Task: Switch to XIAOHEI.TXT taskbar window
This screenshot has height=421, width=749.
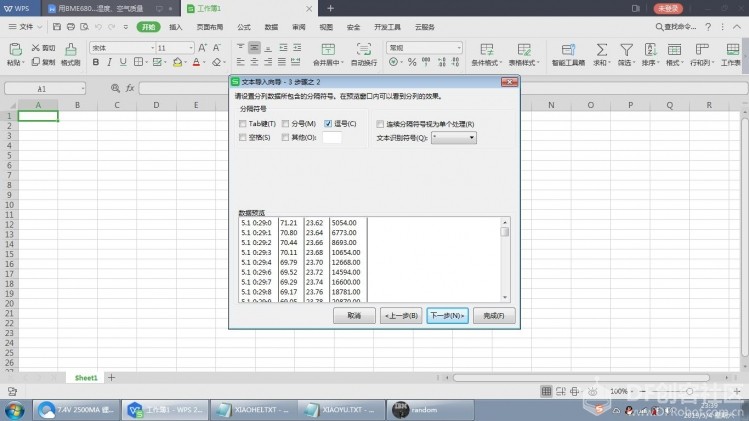Action: click(253, 410)
